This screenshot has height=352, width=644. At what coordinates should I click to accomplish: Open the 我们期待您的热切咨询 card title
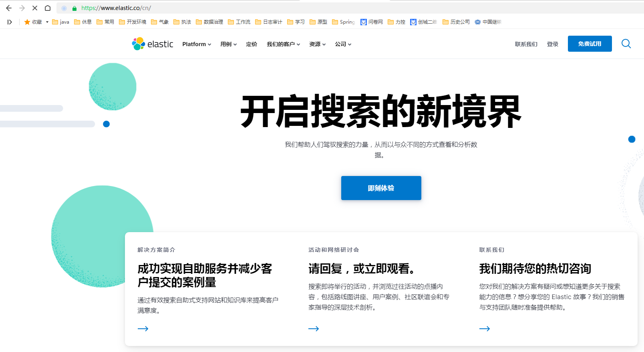[535, 269]
